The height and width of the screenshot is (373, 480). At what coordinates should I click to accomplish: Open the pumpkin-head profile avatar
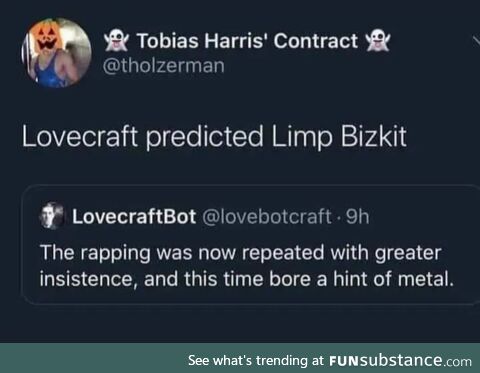[56, 53]
